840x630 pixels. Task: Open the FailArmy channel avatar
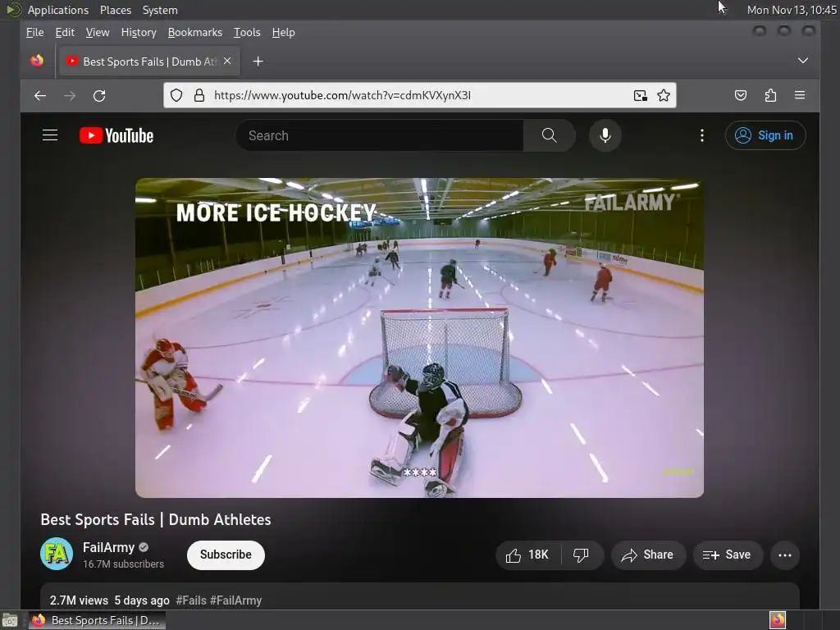57,554
